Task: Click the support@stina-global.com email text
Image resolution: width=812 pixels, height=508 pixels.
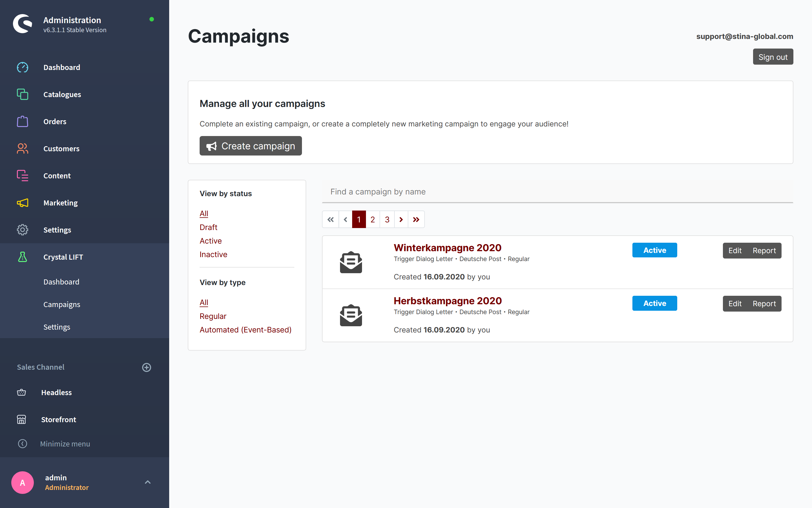Action: point(745,36)
